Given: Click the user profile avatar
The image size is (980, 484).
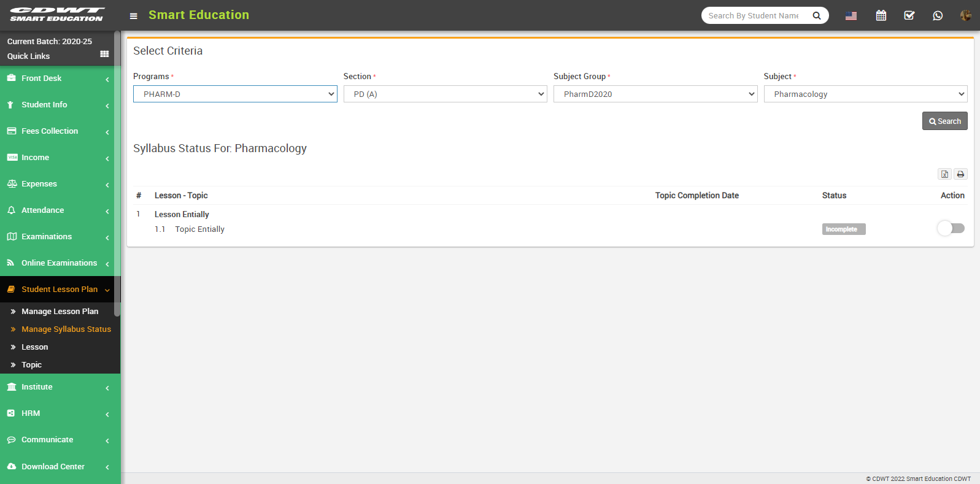Looking at the screenshot, I should coord(965,15).
